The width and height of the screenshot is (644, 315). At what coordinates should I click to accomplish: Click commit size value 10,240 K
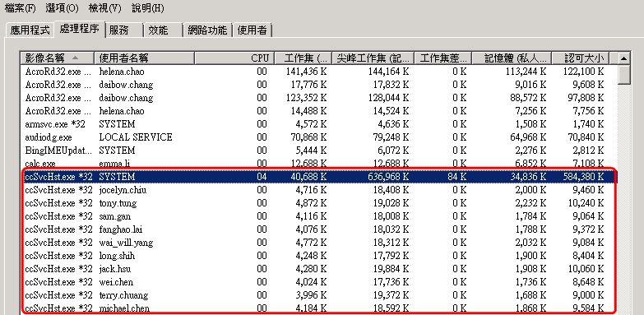(x=586, y=203)
